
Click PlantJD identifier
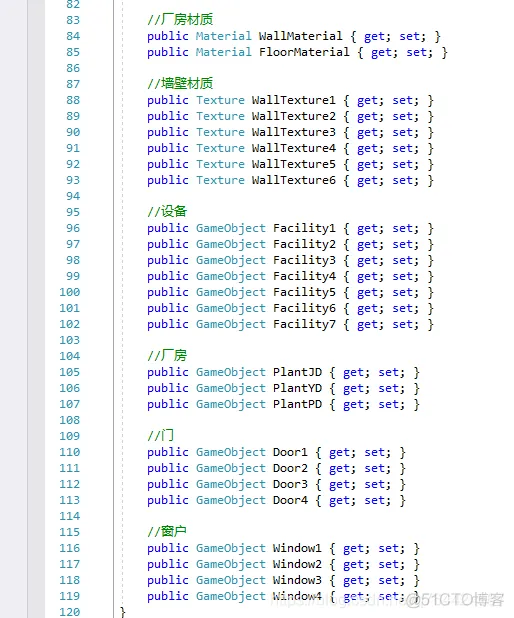coord(297,372)
